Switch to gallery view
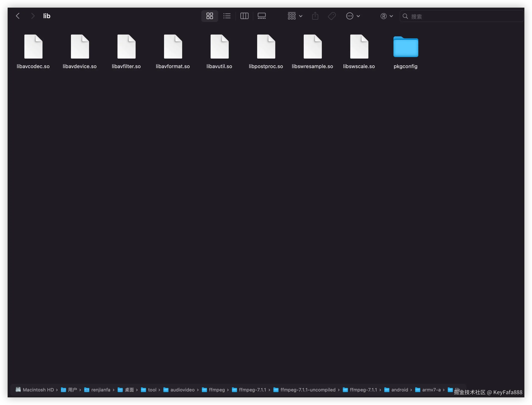The height and width of the screenshot is (405, 532). (262, 16)
